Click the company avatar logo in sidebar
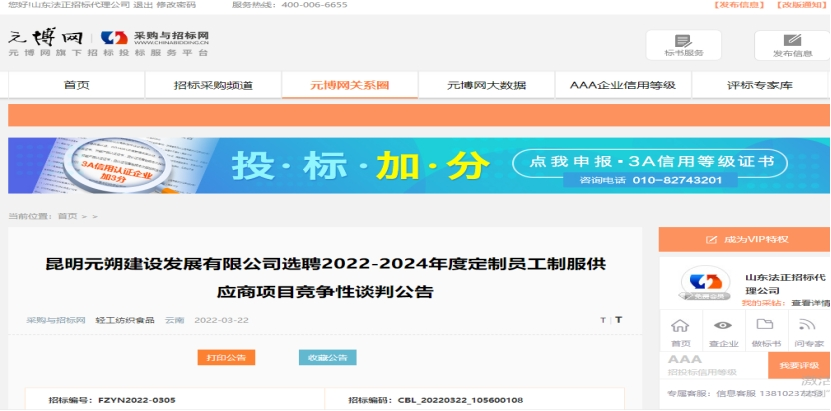This screenshot has width=831, height=411. coord(705,285)
